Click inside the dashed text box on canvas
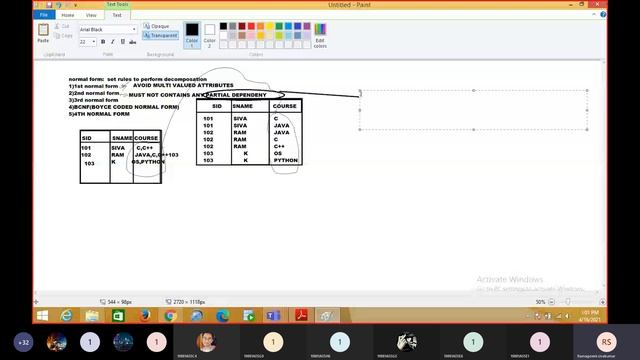The width and height of the screenshot is (640, 360). (473, 110)
